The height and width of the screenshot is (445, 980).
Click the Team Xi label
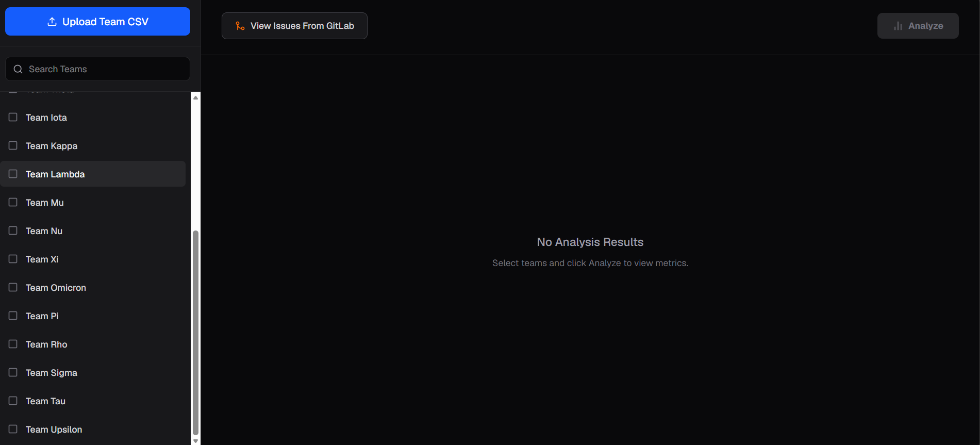coord(42,259)
